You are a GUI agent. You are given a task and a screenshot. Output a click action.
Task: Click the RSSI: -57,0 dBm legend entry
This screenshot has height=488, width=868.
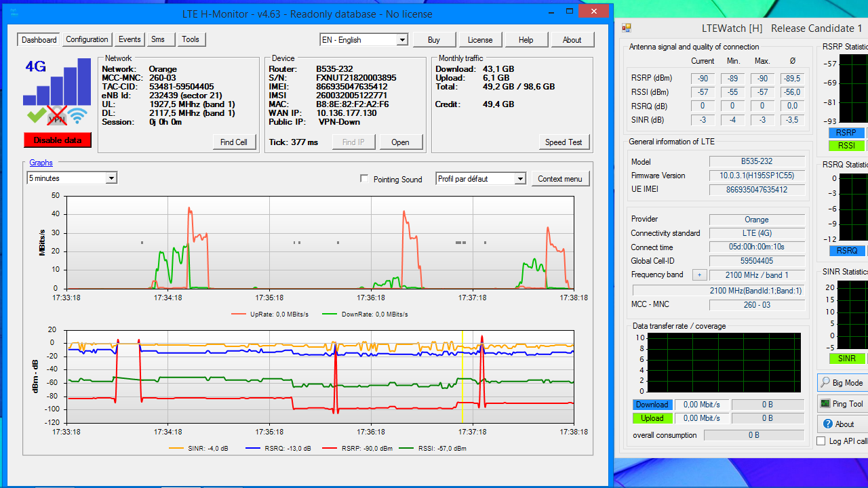click(x=433, y=448)
